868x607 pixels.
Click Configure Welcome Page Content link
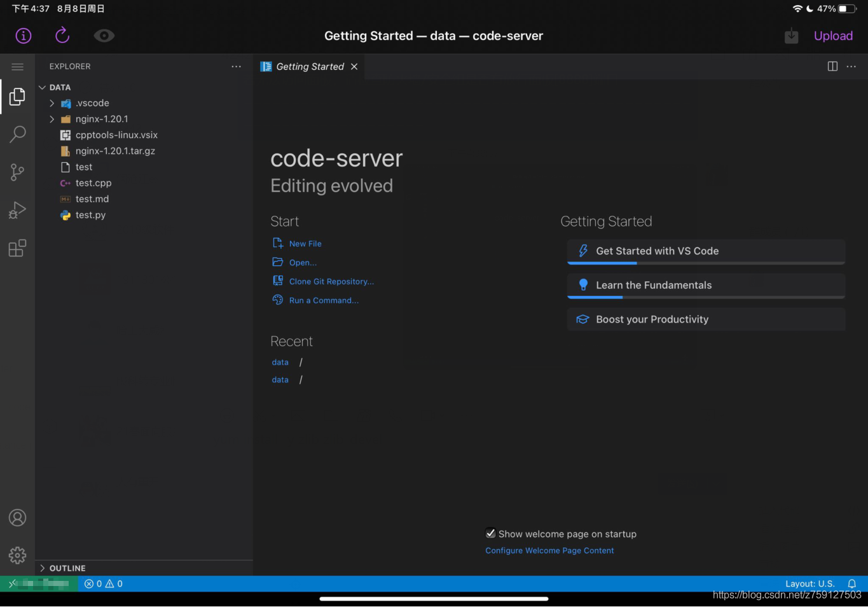(549, 550)
